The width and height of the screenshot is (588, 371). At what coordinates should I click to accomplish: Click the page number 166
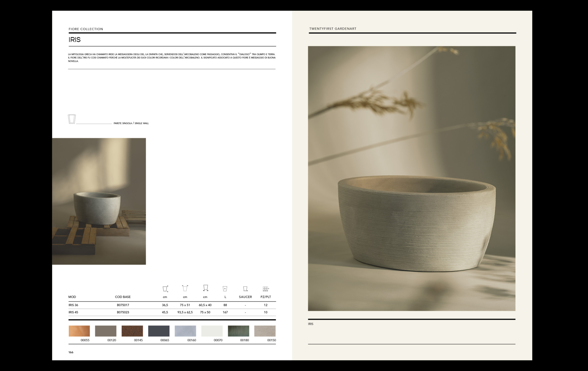71,352
